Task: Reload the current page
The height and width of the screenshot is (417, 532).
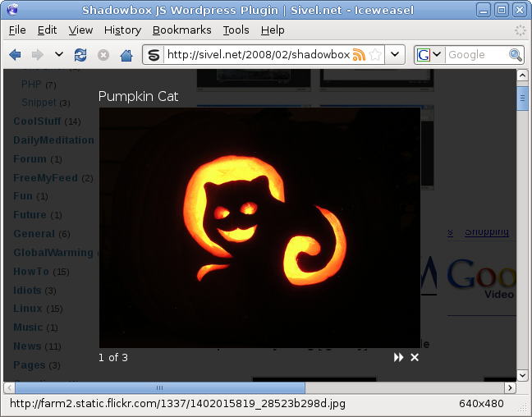Action: point(80,55)
